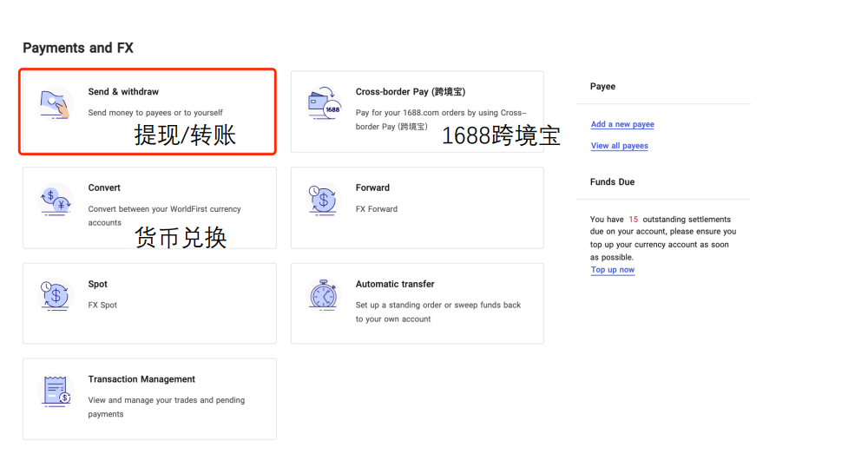Viewport: 868px width, 467px height.
Task: Click the Automatic transfer stopwatch icon
Action: tap(324, 296)
